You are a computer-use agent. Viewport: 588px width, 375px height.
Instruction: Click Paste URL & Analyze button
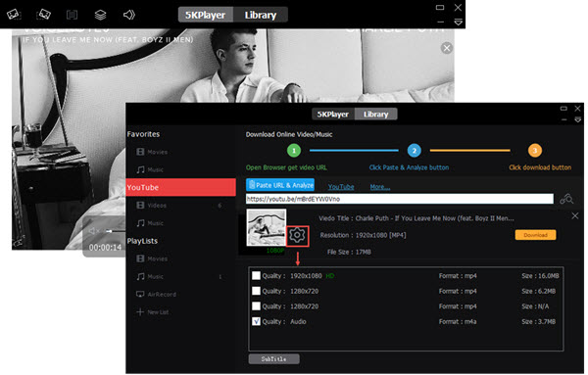point(280,185)
